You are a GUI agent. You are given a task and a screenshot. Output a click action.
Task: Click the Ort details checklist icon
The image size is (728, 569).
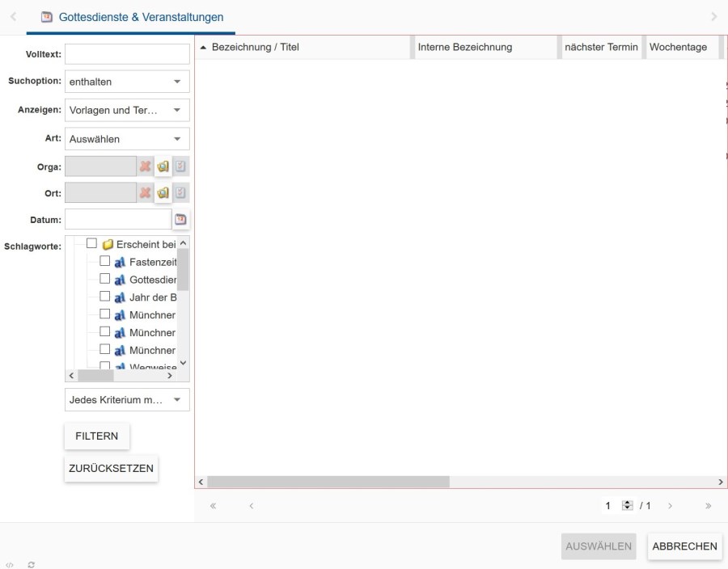point(180,193)
